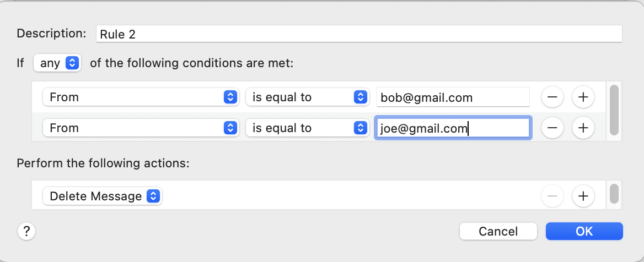Image resolution: width=644 pixels, height=262 pixels.
Task: Open the "any" conditions match dropdown
Action: point(57,63)
